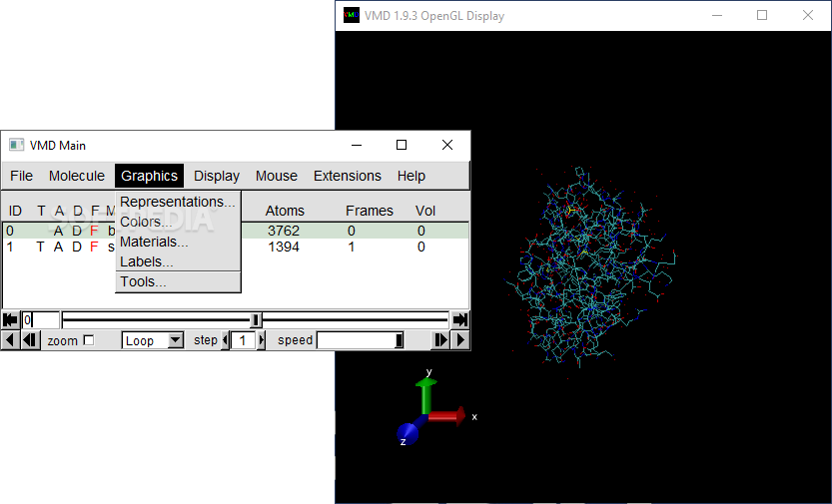Minimize the VMD Main window

coord(357,145)
